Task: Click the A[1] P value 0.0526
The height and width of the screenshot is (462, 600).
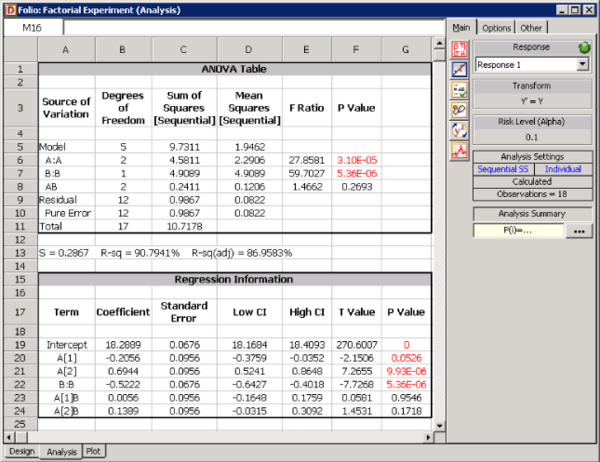Action: coord(406,358)
